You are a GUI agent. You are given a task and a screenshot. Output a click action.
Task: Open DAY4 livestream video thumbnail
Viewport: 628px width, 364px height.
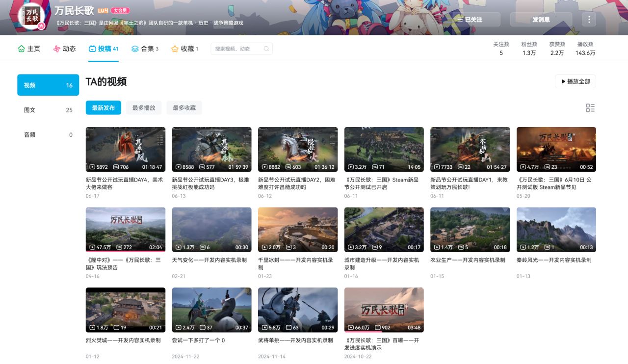(x=126, y=149)
